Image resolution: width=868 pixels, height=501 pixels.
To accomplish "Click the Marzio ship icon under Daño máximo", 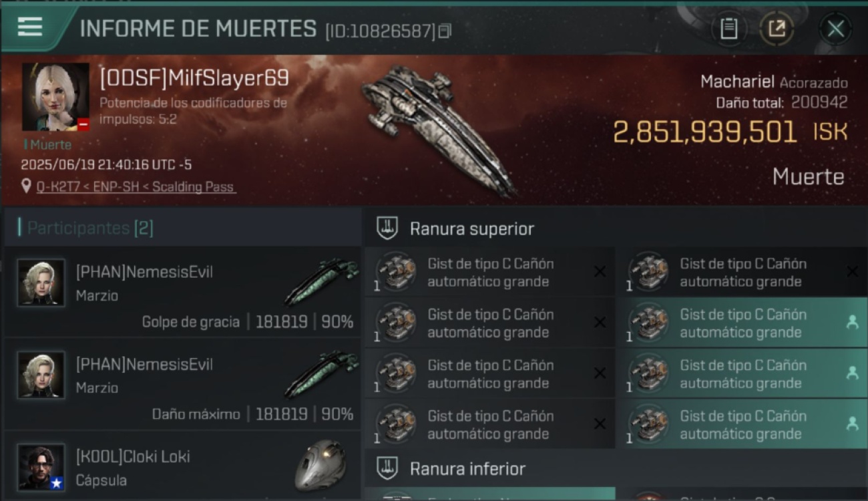I will [x=321, y=374].
